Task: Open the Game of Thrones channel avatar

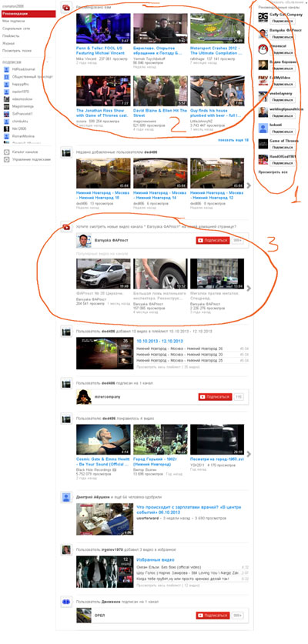Action: pyautogui.click(x=263, y=144)
